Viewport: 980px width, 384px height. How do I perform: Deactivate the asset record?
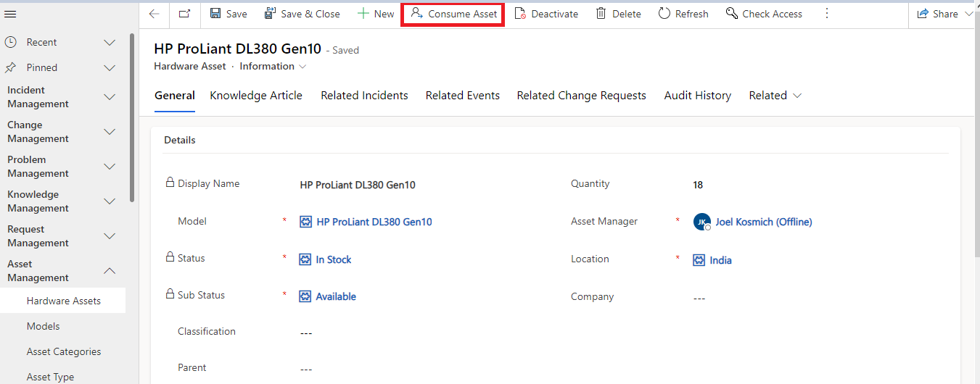(546, 14)
